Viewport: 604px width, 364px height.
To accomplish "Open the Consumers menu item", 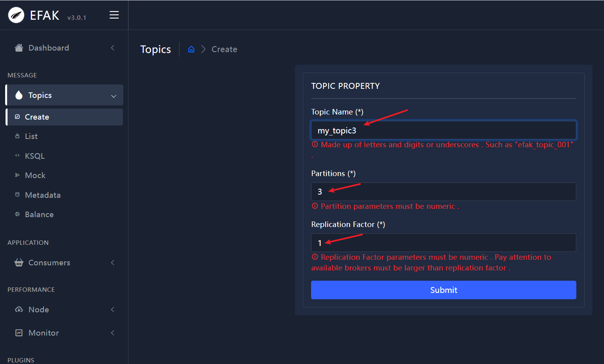I will click(64, 263).
